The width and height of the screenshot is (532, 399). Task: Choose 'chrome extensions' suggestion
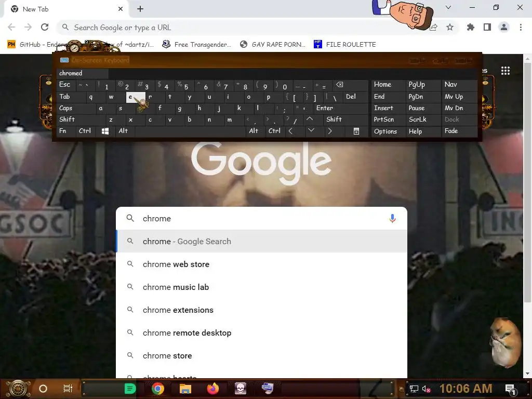point(262,310)
